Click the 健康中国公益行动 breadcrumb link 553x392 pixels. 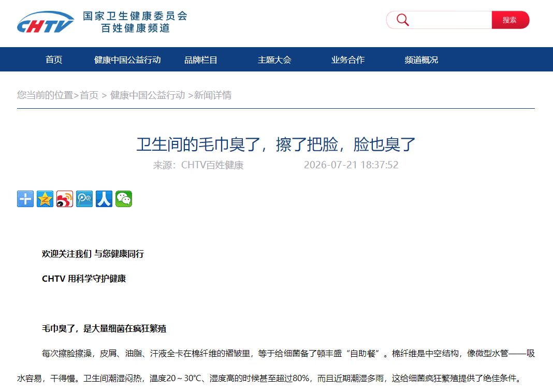(148, 95)
